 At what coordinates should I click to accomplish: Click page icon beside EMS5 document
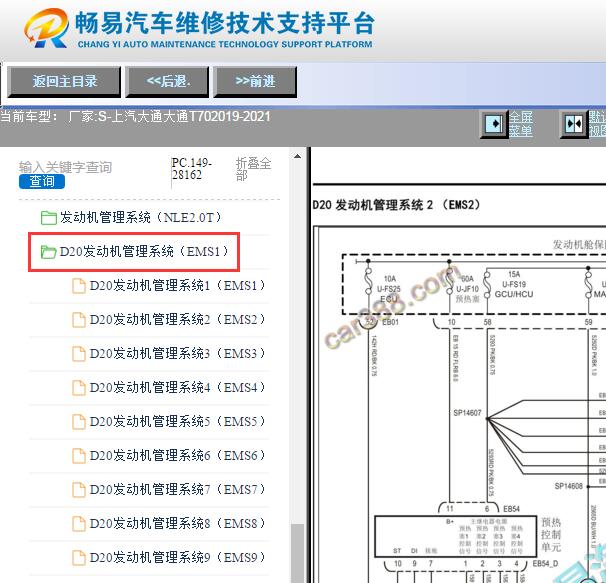(79, 422)
